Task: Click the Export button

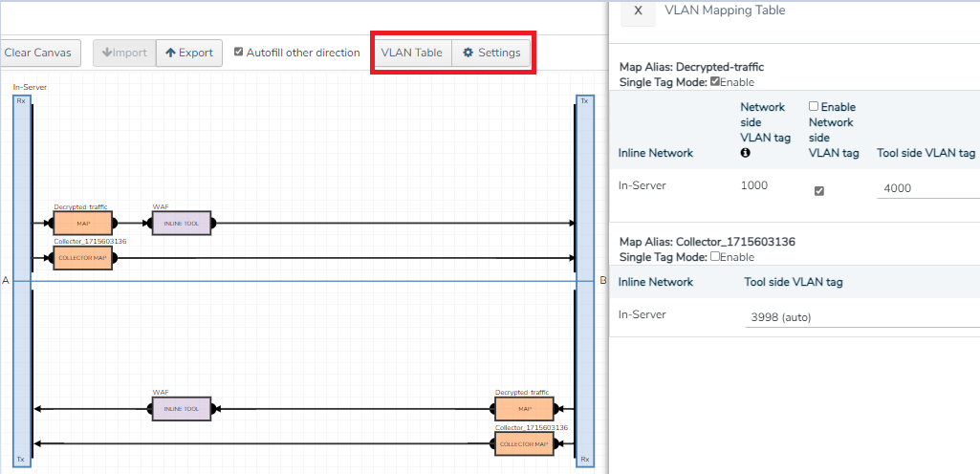Action: click(188, 54)
